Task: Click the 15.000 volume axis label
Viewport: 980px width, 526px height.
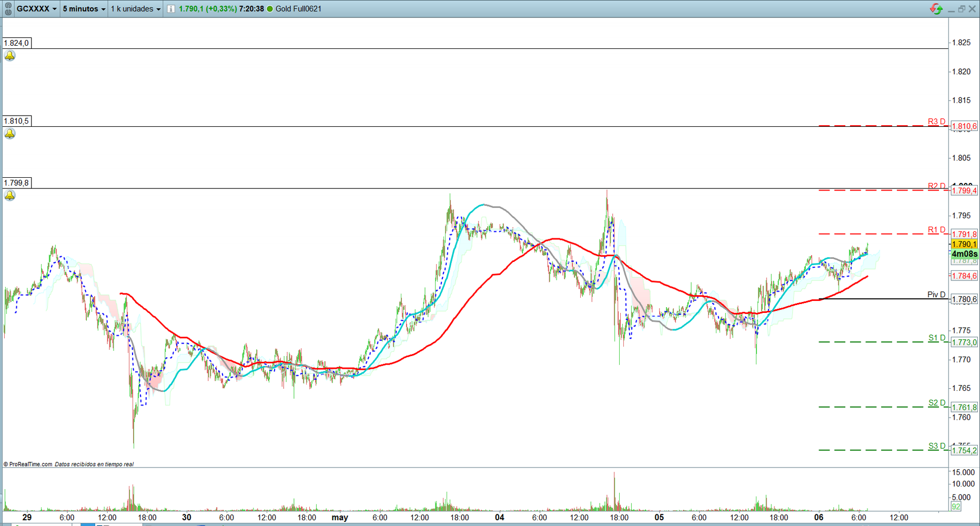Action: 963,472
